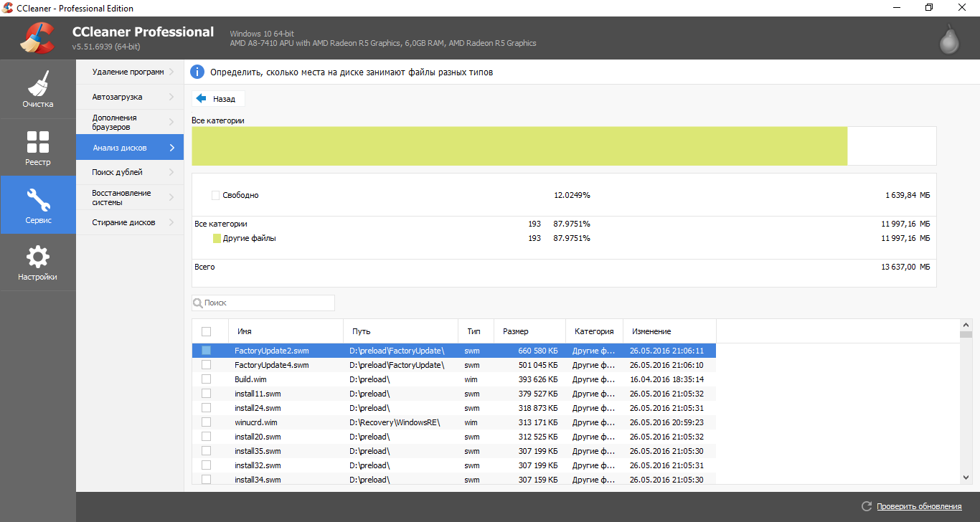Toggle the select-all checkbox in table header

pos(207,331)
